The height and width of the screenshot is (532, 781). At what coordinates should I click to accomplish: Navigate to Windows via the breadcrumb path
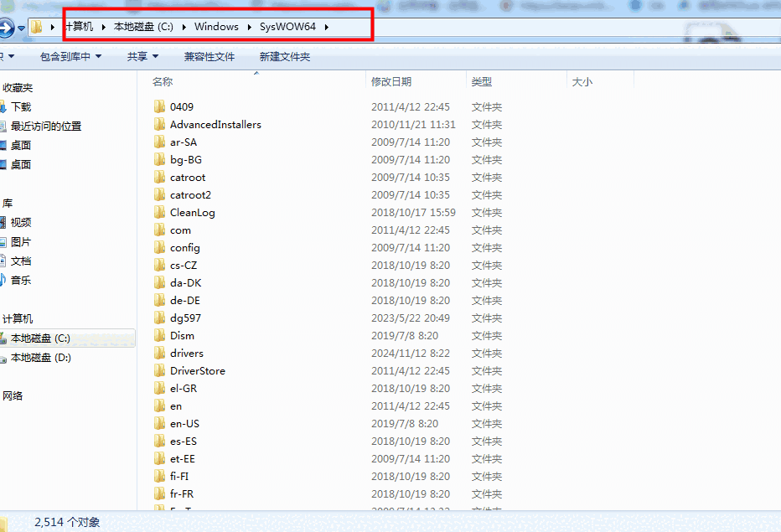216,27
